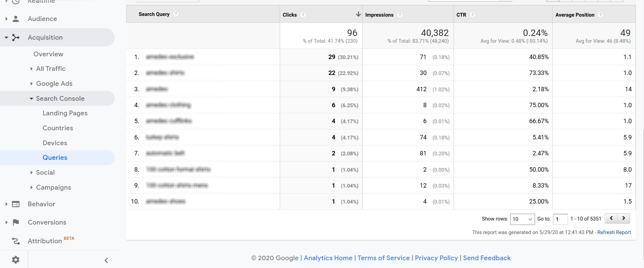
Task: Click blurred query in row 10
Action: 166,202
